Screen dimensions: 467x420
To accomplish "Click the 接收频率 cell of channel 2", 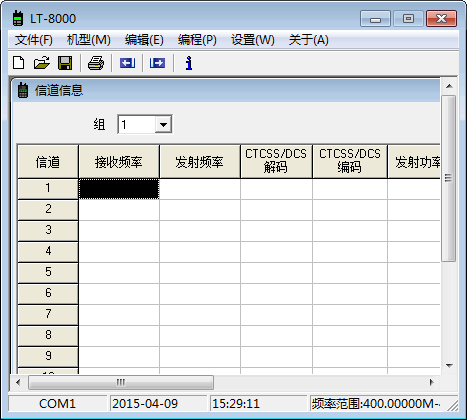I will [x=119, y=210].
